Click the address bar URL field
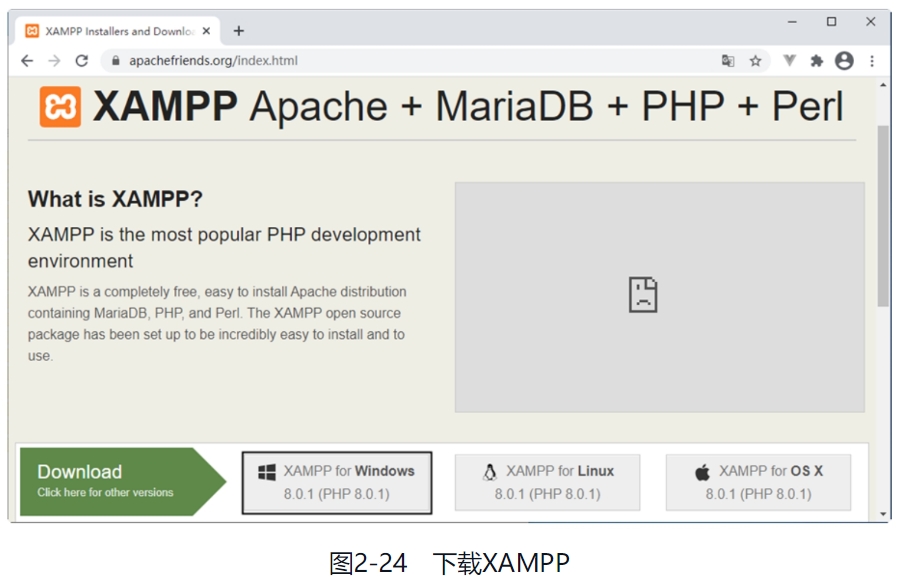Image resolution: width=906 pixels, height=582 pixels. pyautogui.click(x=400, y=61)
